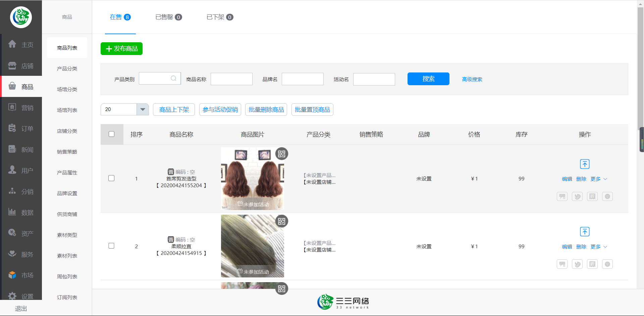Click the pin-to-top icon for product 2
Screen dimensions: 644x316
pyautogui.click(x=585, y=232)
